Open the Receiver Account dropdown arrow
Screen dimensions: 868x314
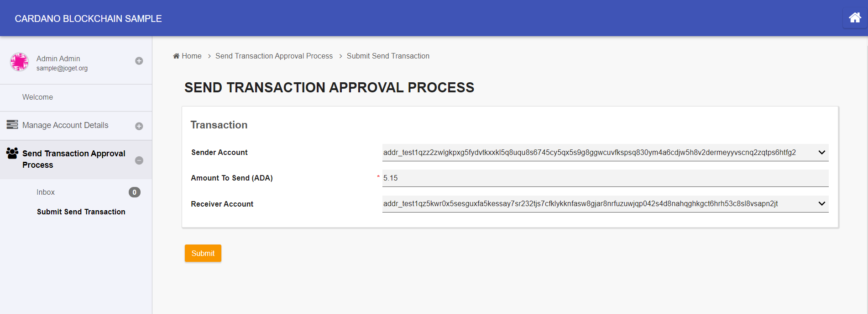[x=821, y=203]
